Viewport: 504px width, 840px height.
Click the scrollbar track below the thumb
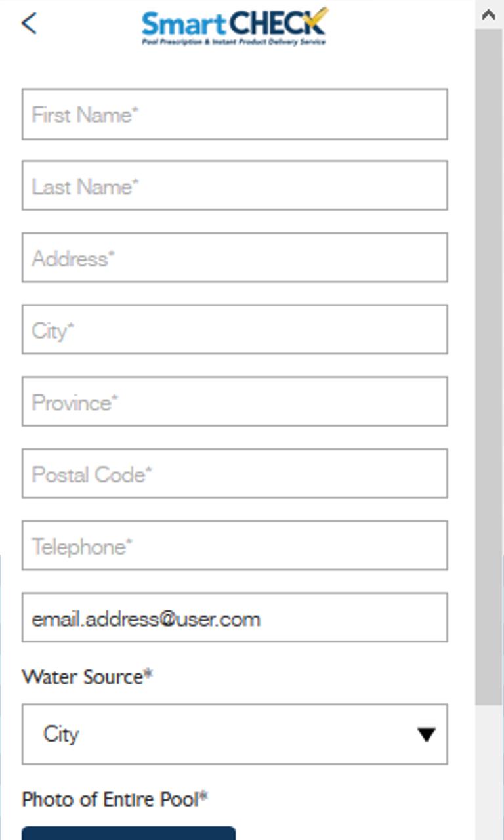coord(489,774)
